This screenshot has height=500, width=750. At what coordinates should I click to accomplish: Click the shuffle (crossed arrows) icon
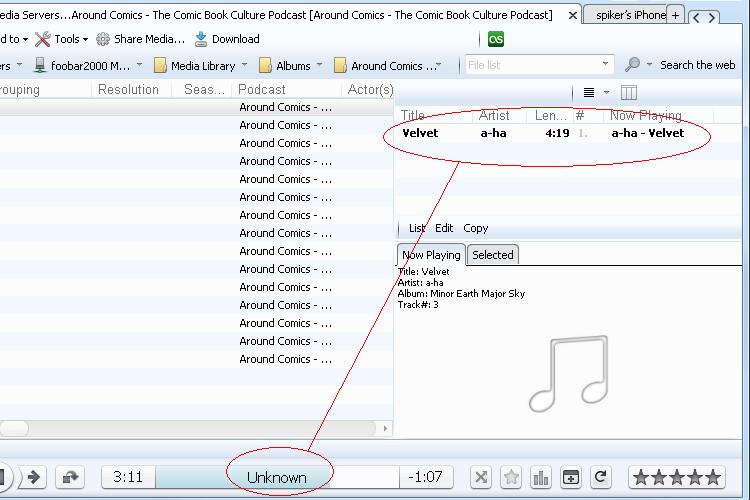(x=481, y=477)
